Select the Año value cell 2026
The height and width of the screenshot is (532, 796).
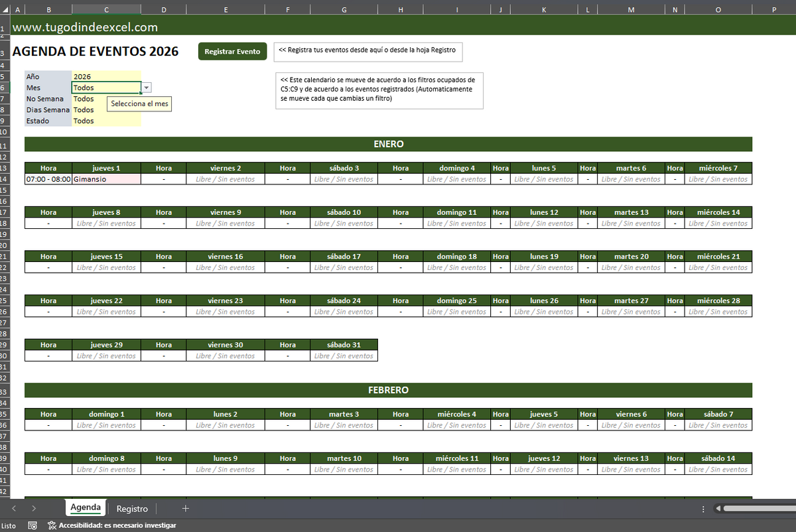pos(106,76)
